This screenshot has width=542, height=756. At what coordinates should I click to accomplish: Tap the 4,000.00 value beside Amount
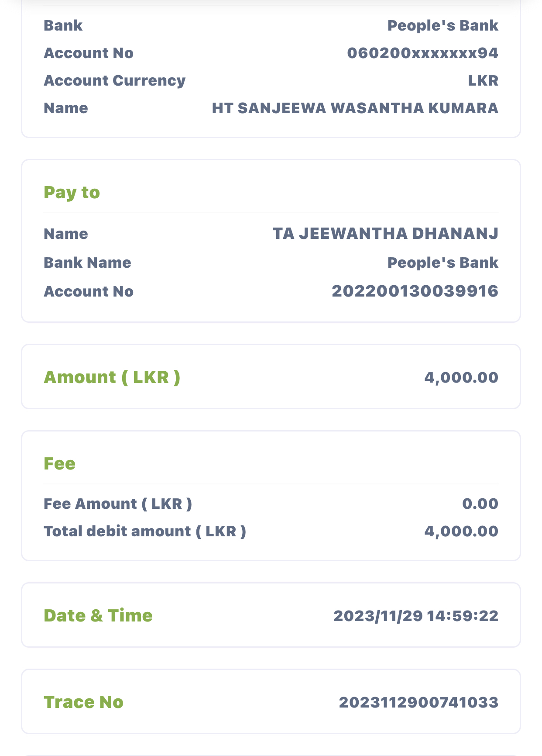tap(461, 377)
